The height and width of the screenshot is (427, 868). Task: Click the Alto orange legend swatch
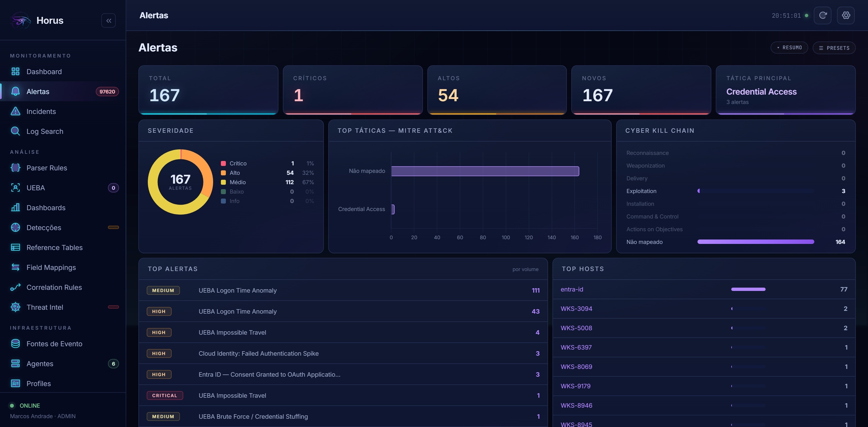pyautogui.click(x=223, y=173)
